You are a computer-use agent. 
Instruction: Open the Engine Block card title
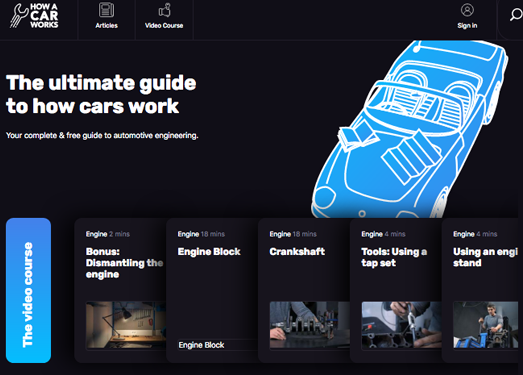209,252
